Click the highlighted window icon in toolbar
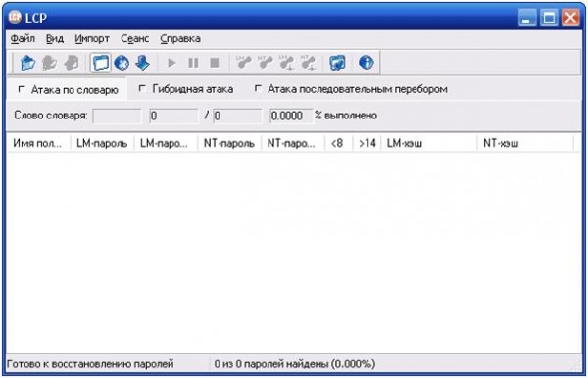 point(101,63)
